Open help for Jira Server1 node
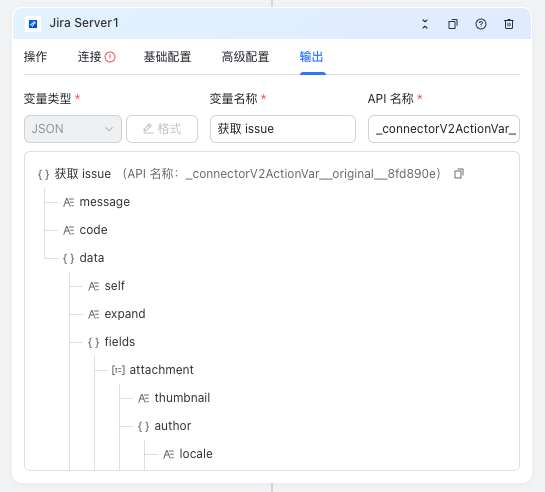Image resolution: width=545 pixels, height=492 pixels. [481, 24]
